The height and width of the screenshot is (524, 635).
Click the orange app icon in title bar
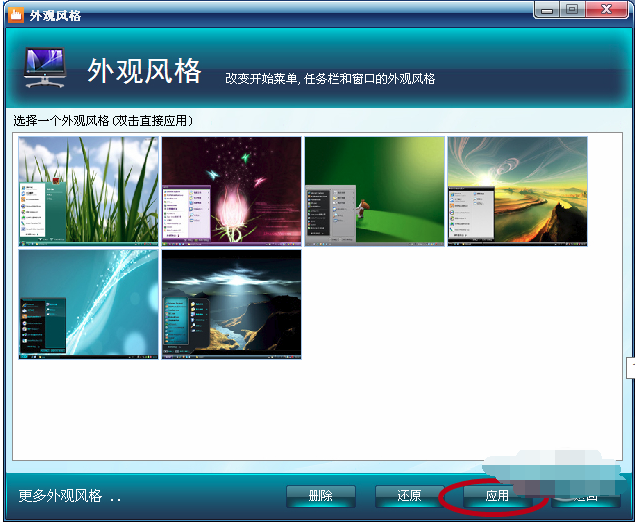(16, 15)
